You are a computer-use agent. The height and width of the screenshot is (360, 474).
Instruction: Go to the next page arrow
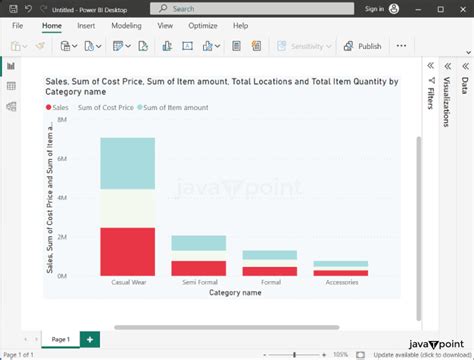coord(36,339)
